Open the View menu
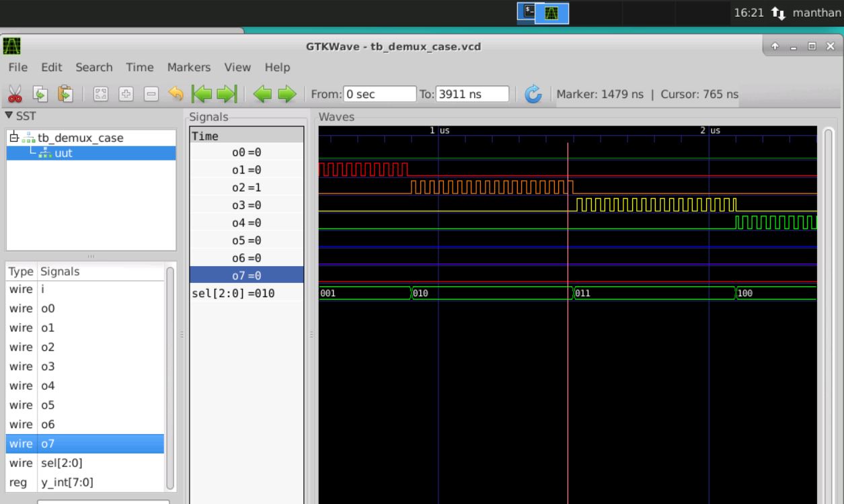The width and height of the screenshot is (844, 504). click(237, 67)
